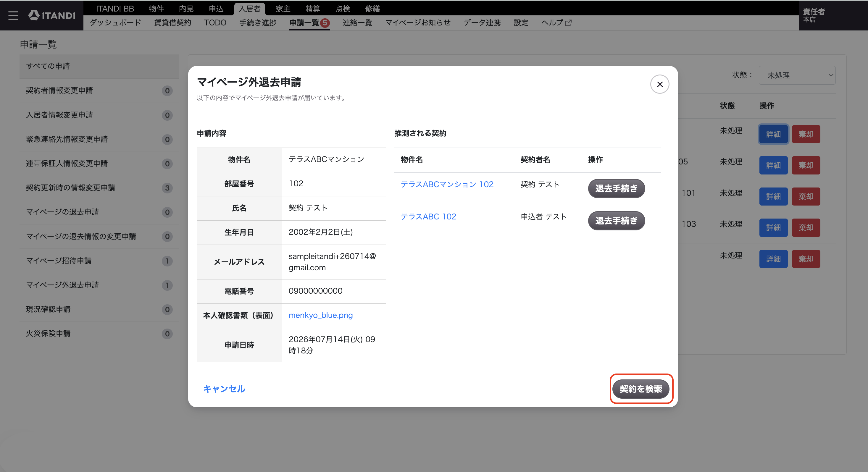Switch to the 精算 tab
The height and width of the screenshot is (472, 868).
313,9
